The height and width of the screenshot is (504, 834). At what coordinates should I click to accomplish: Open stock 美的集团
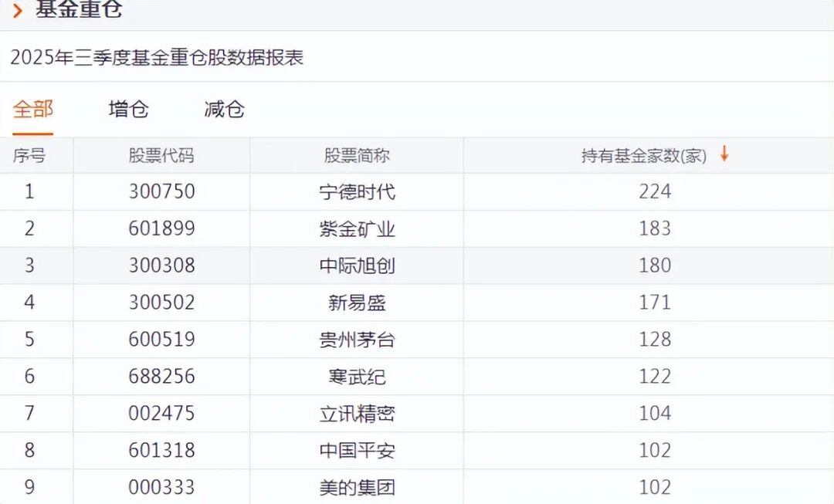pos(357,487)
